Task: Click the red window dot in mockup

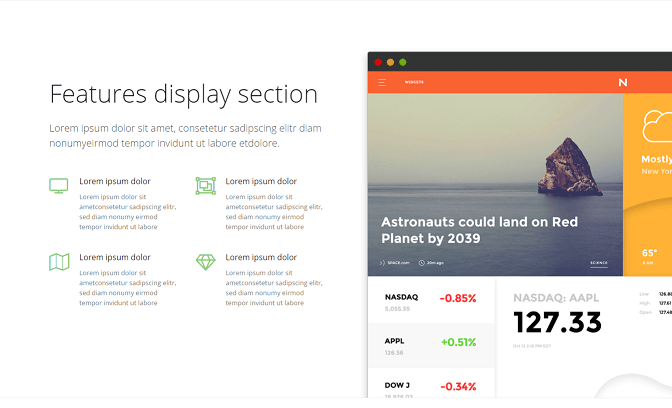Action: tap(378, 62)
